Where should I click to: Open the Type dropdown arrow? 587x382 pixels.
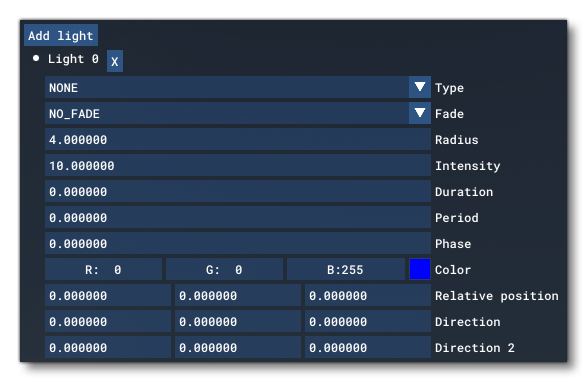pos(420,87)
